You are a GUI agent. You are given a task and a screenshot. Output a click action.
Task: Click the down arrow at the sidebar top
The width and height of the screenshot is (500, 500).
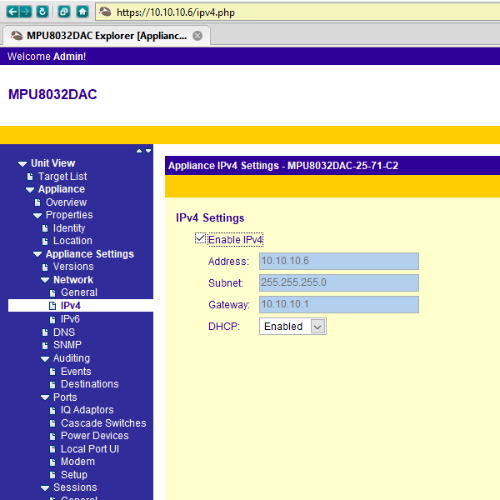148,151
